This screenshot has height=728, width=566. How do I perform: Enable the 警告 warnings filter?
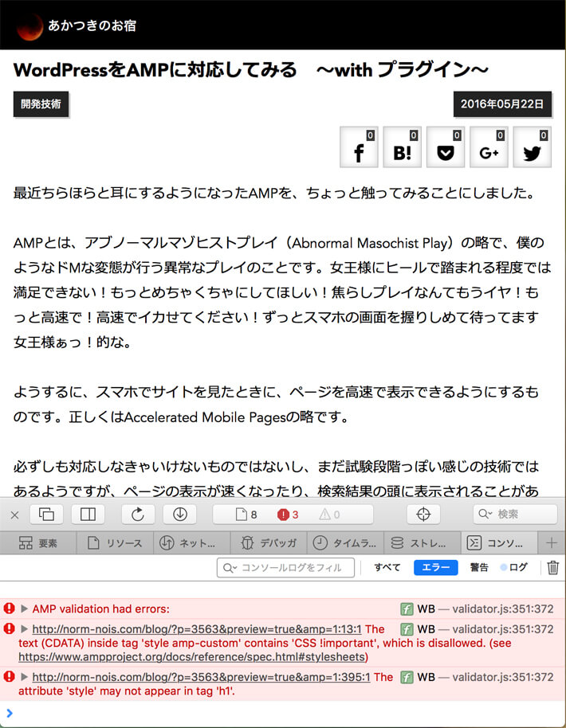479,567
